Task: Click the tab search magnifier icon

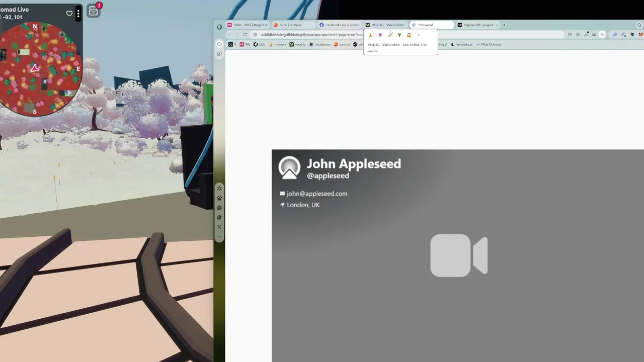Action: coord(639,25)
